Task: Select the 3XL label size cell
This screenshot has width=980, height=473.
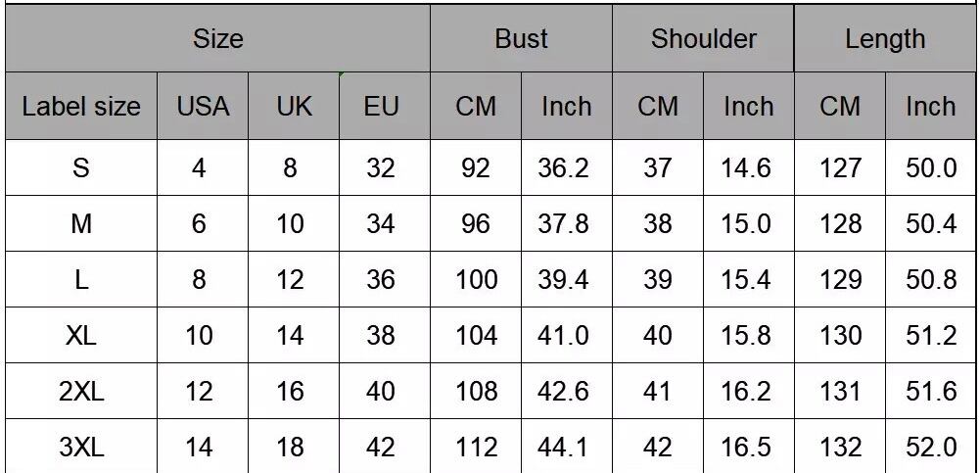Action: (x=81, y=448)
